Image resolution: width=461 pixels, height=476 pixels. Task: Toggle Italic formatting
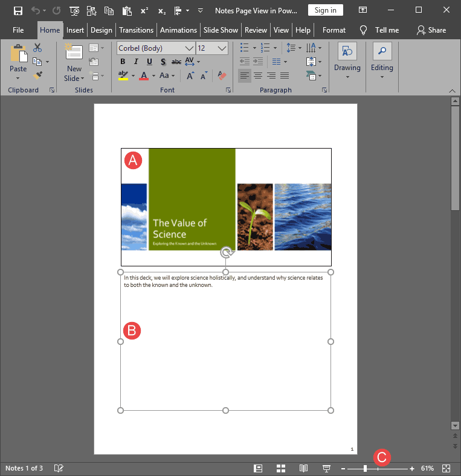pos(136,62)
